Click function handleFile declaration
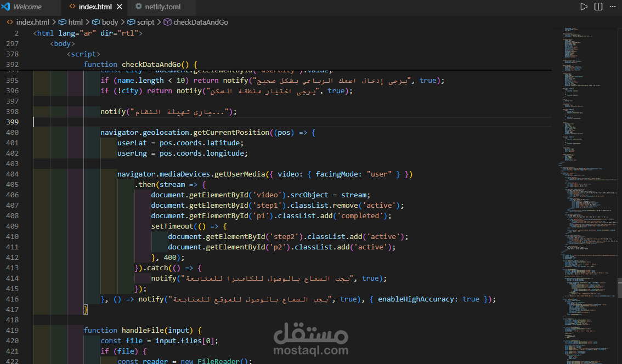The image size is (622, 364). tap(143, 331)
